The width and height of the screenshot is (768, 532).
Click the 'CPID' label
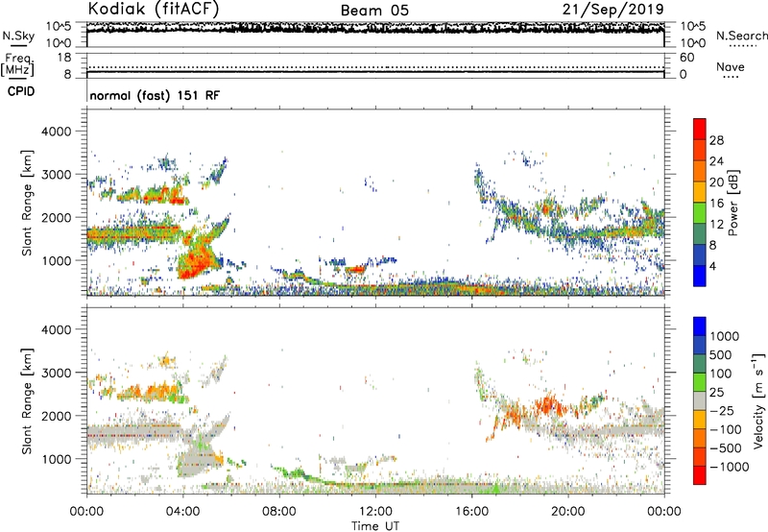pos(21,91)
